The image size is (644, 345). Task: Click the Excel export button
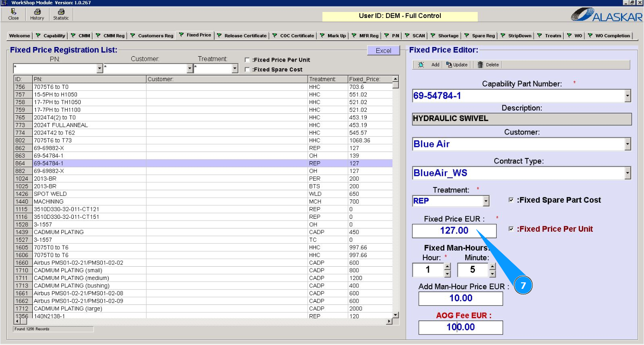pos(383,51)
